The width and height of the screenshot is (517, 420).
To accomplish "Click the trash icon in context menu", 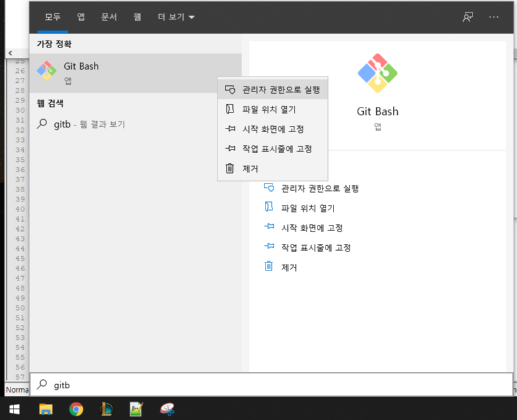I will 230,169.
